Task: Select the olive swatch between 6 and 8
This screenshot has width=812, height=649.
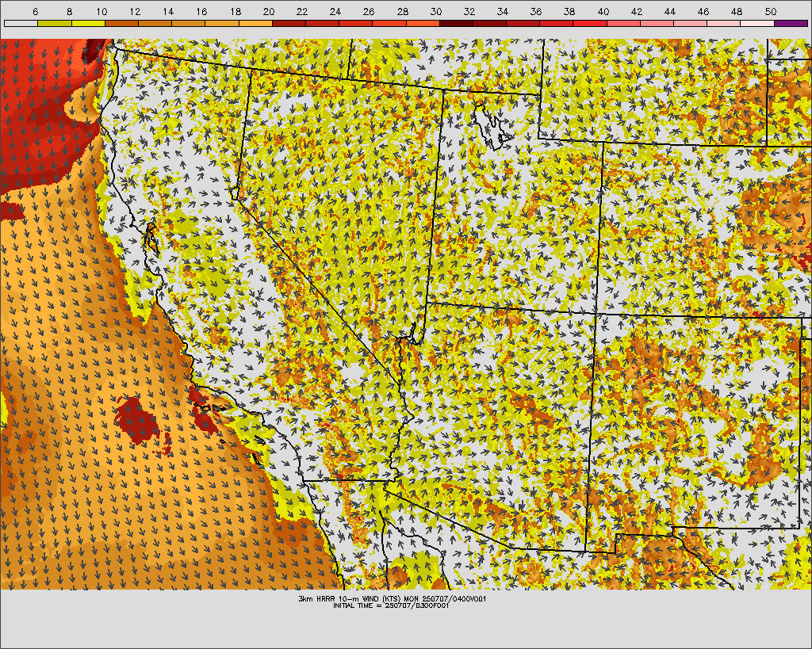Action: point(55,23)
